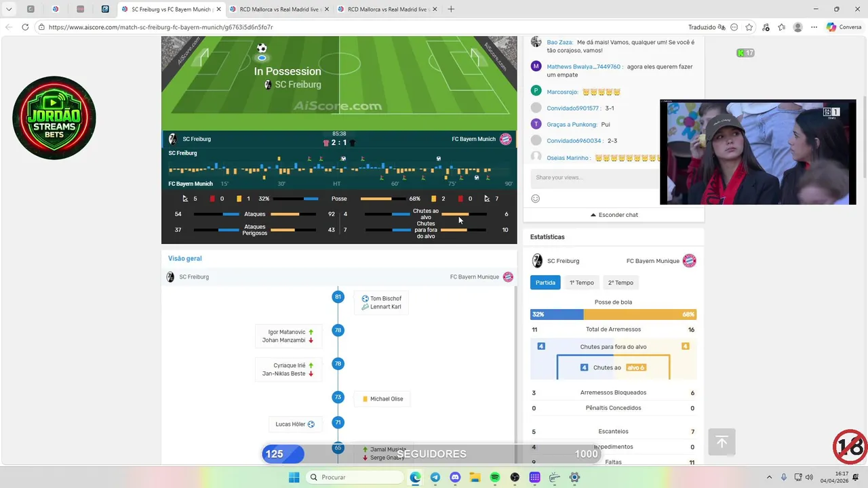This screenshot has width=868, height=488.
Task: Open the tab search dropdown arrow
Action: 9,9
